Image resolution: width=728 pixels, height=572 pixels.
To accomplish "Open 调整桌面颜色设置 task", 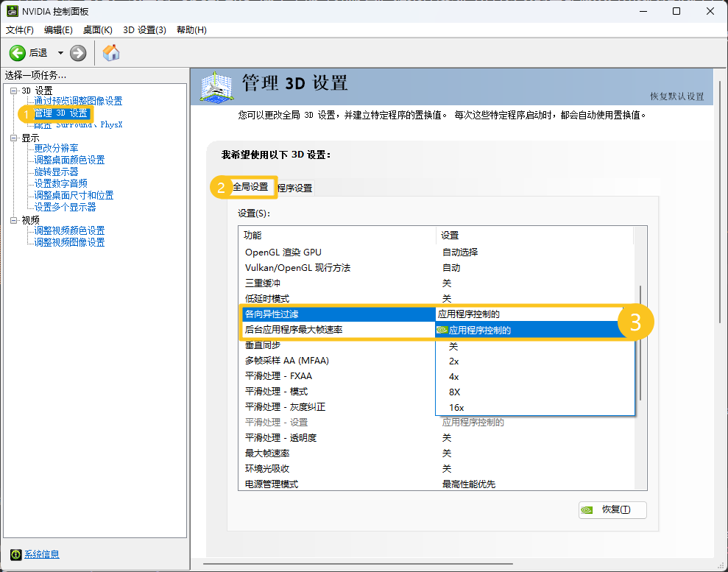I will coord(69,160).
